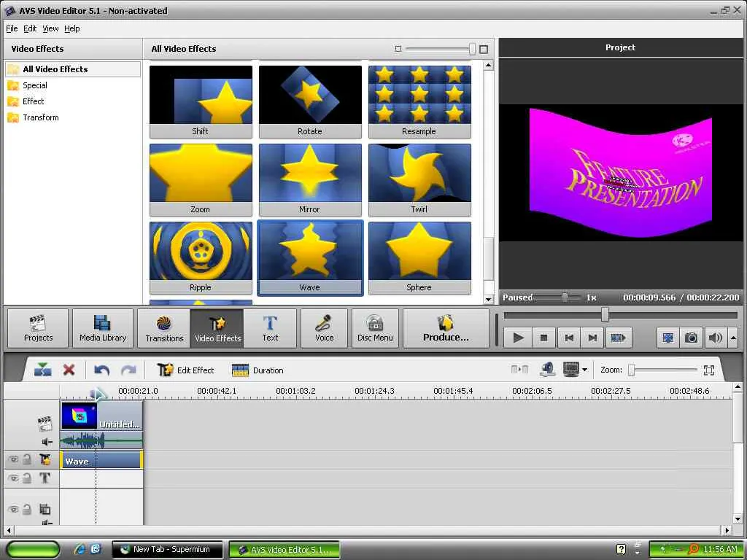Expand the volume level arrow
The image size is (747, 560).
click(x=733, y=338)
